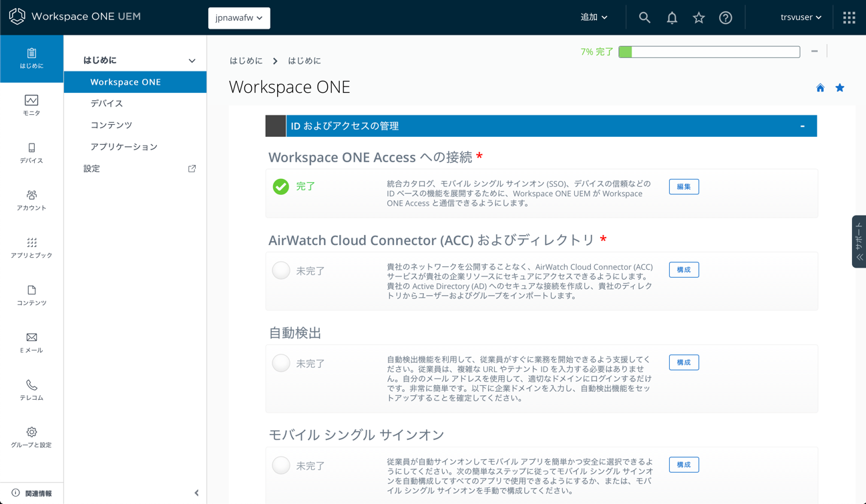Open the モニタ sidebar section
Screen dimensions: 866x504
(31, 106)
